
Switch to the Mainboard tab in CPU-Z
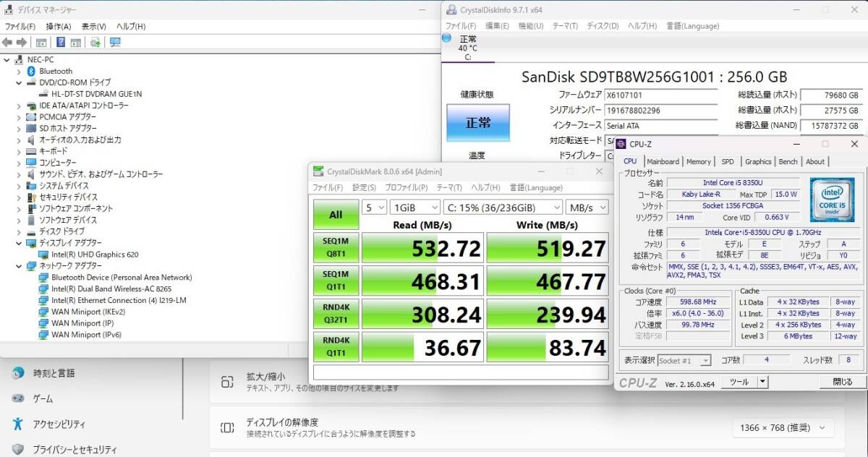point(663,161)
